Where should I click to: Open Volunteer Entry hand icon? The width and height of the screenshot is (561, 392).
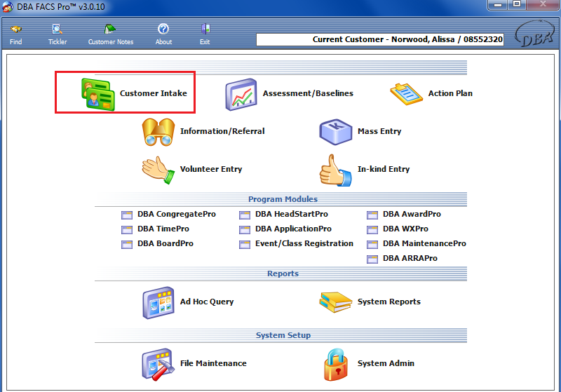(x=158, y=169)
